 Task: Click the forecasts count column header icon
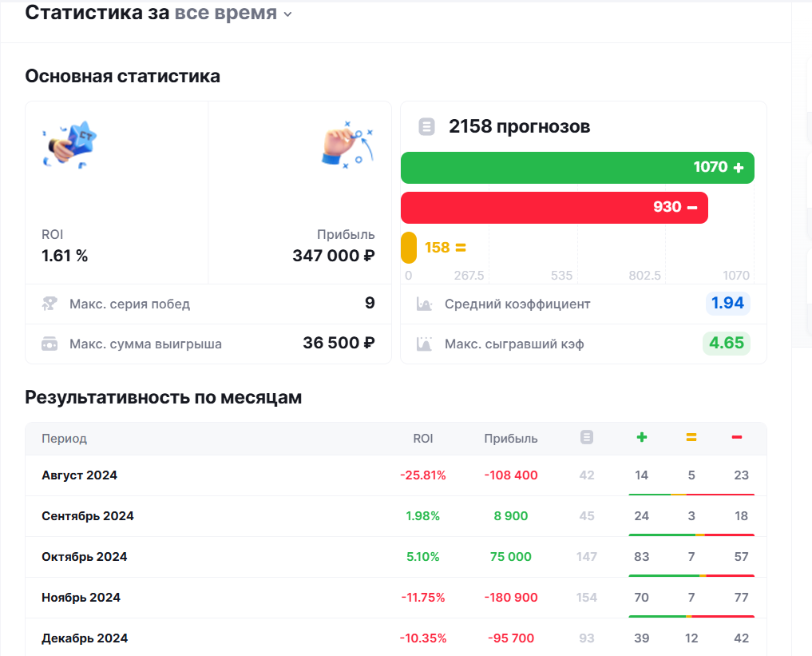(x=587, y=437)
